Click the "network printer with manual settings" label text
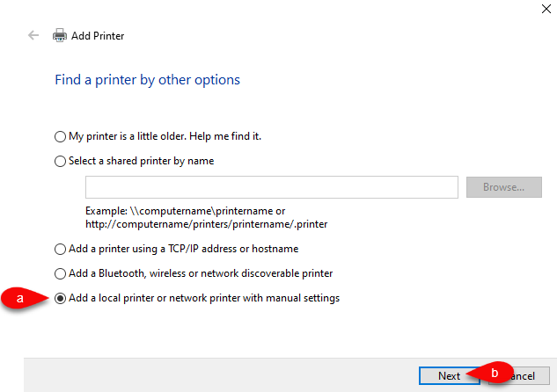 point(254,298)
